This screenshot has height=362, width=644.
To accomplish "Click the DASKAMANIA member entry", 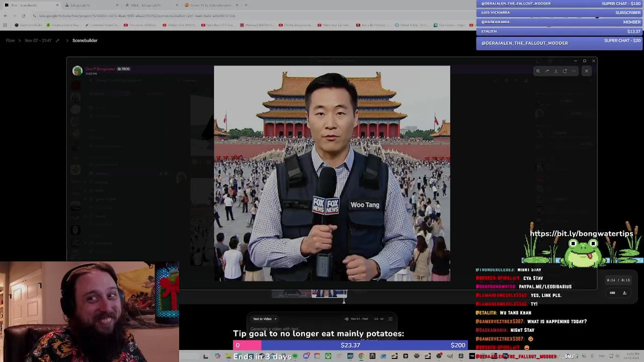I will tap(559, 22).
